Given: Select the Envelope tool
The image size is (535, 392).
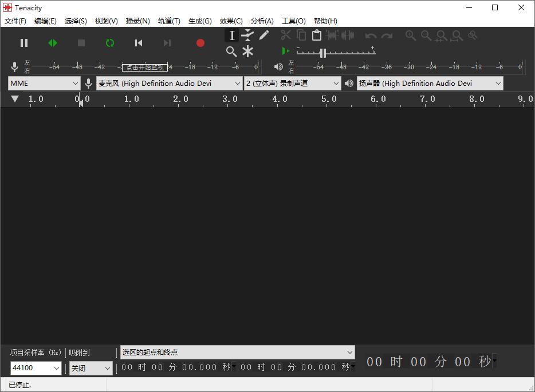Looking at the screenshot, I should coord(247,35).
